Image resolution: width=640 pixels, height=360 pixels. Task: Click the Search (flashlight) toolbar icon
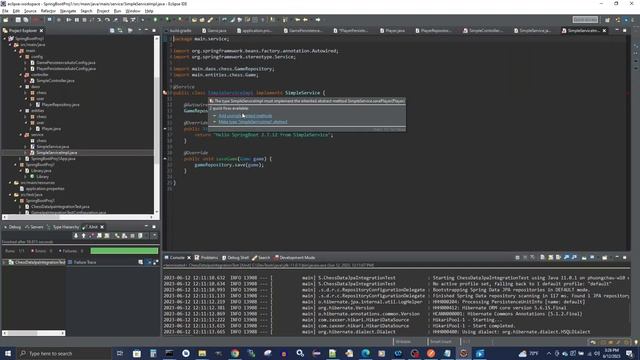(x=210, y=20)
